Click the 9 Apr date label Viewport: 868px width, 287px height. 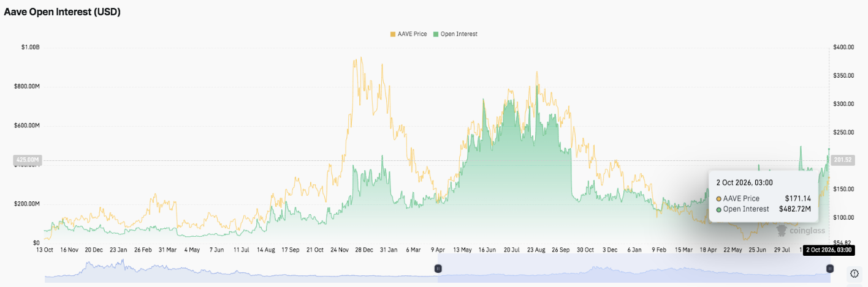point(438,250)
